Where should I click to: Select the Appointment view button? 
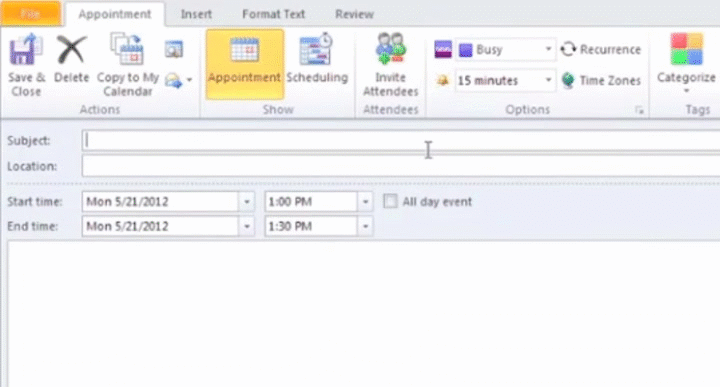[244, 64]
